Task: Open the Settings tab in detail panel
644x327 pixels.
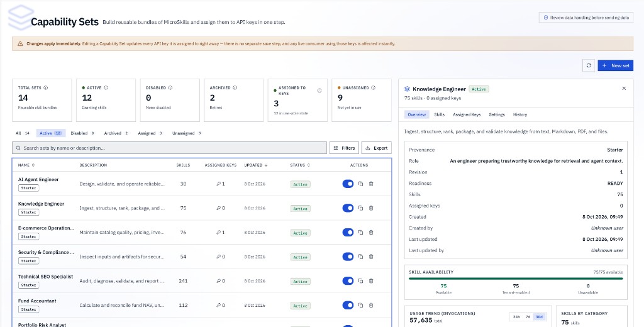Action: (497, 114)
